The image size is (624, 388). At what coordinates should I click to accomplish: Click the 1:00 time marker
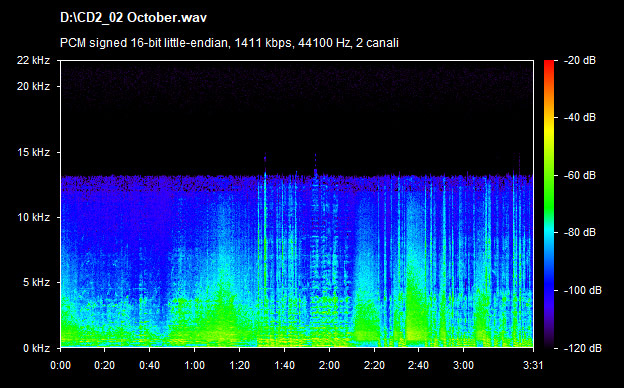point(195,365)
